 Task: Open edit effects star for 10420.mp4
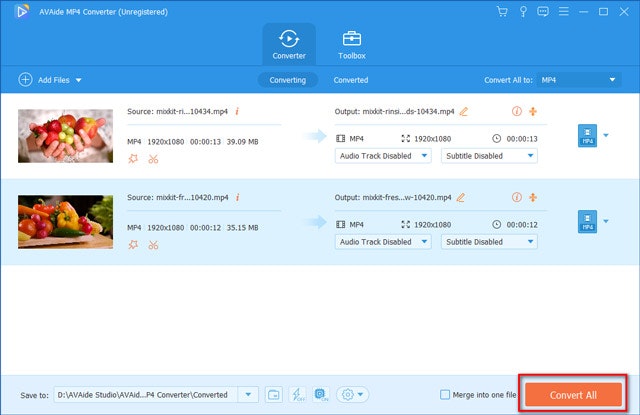click(x=133, y=245)
